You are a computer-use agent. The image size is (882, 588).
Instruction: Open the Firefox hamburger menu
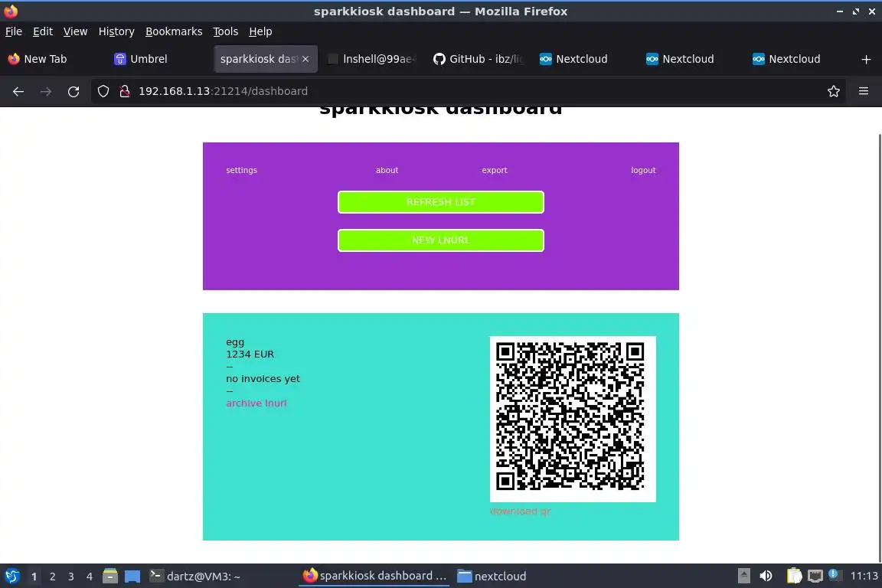coord(864,91)
